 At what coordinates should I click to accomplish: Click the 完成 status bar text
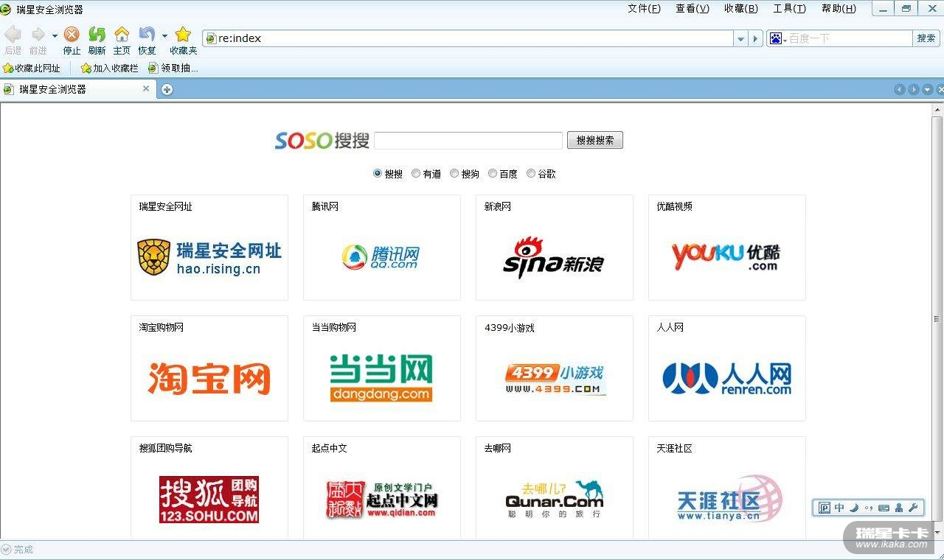(x=24, y=550)
